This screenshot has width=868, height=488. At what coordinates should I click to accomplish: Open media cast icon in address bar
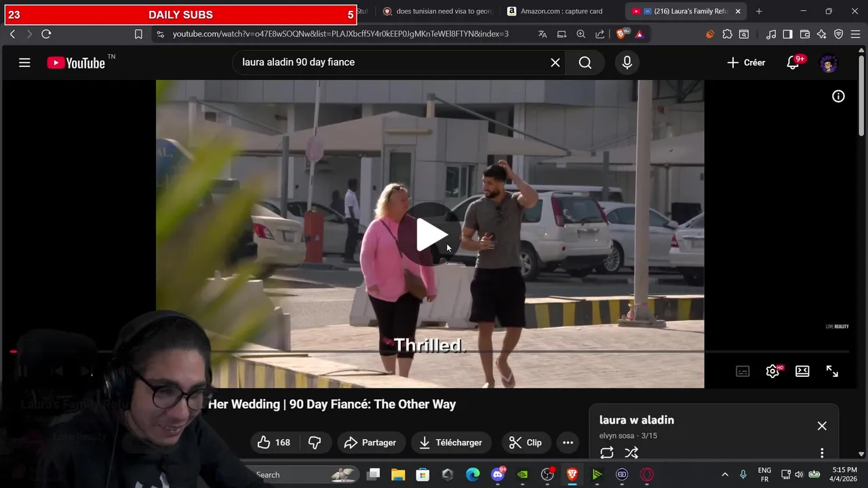point(561,34)
